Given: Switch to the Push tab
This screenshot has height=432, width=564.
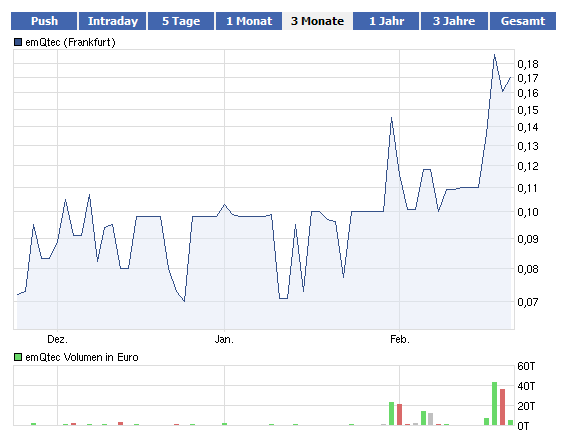Looking at the screenshot, I should click(44, 21).
